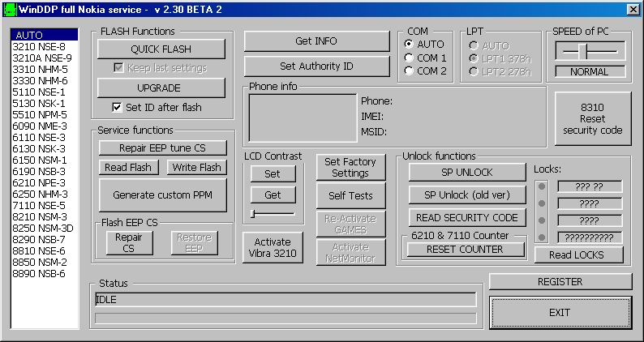Image resolution: width=644 pixels, height=342 pixels.
Task: Click the LCD Contrast Set button
Action: (x=273, y=174)
